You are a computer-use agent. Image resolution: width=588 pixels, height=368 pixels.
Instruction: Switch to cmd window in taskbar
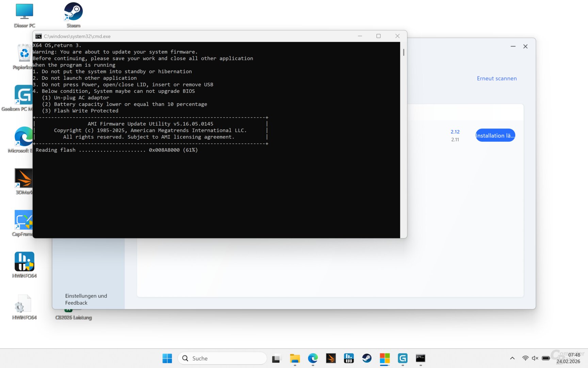coord(421,358)
